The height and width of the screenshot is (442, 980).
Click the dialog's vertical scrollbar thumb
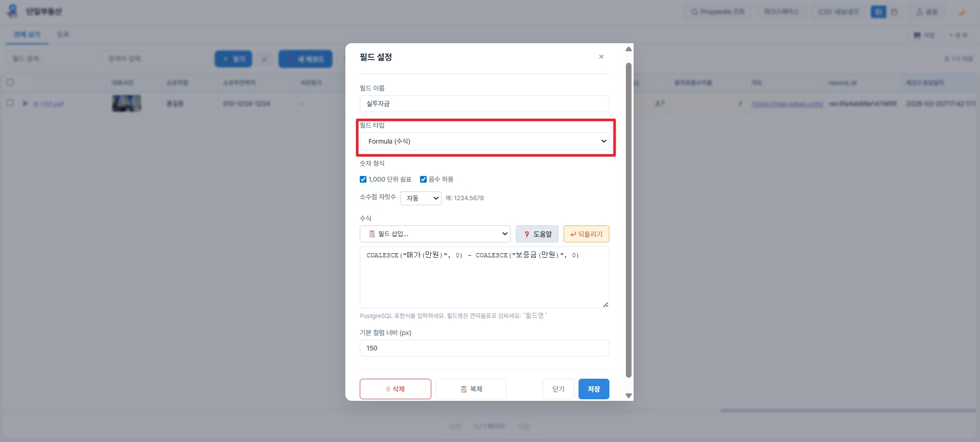628,220
